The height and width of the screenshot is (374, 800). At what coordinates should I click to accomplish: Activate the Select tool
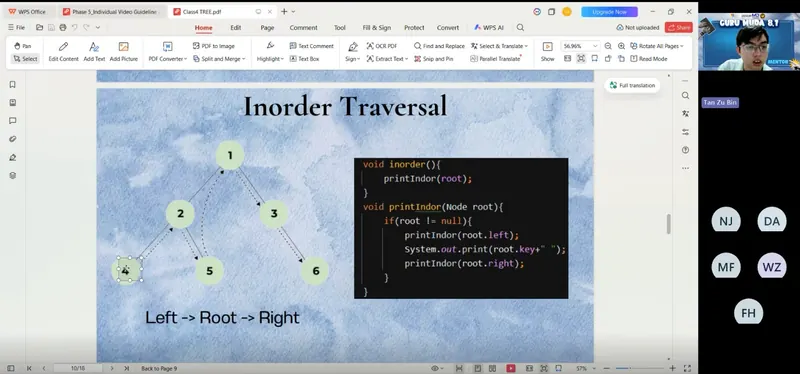(25, 59)
